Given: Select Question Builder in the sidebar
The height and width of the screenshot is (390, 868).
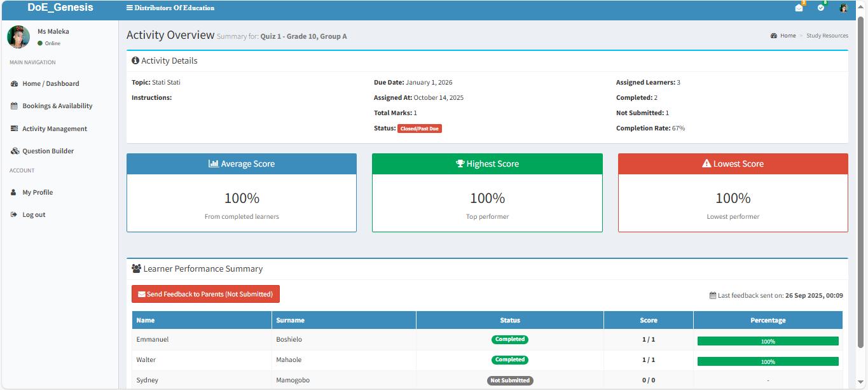Looking at the screenshot, I should [x=47, y=151].
